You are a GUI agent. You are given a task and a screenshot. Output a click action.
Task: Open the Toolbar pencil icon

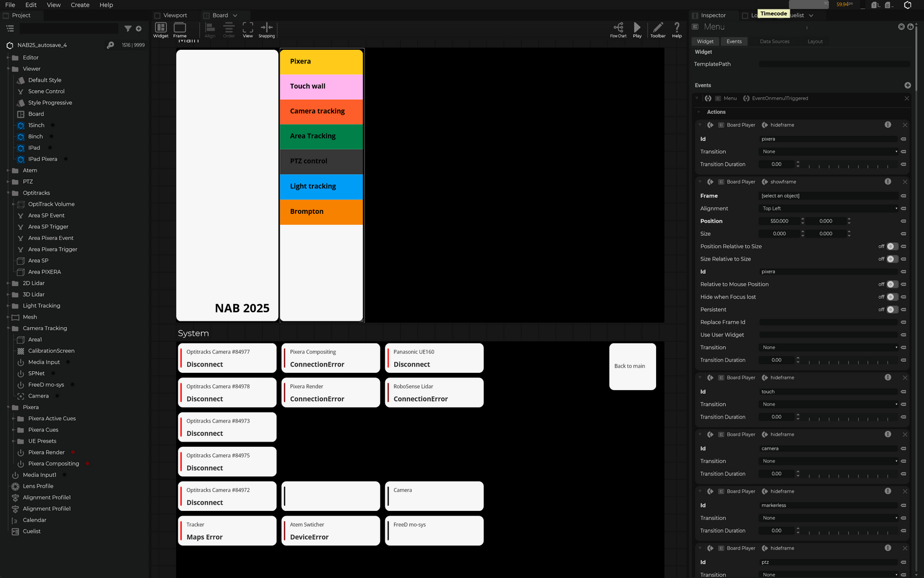(x=658, y=28)
